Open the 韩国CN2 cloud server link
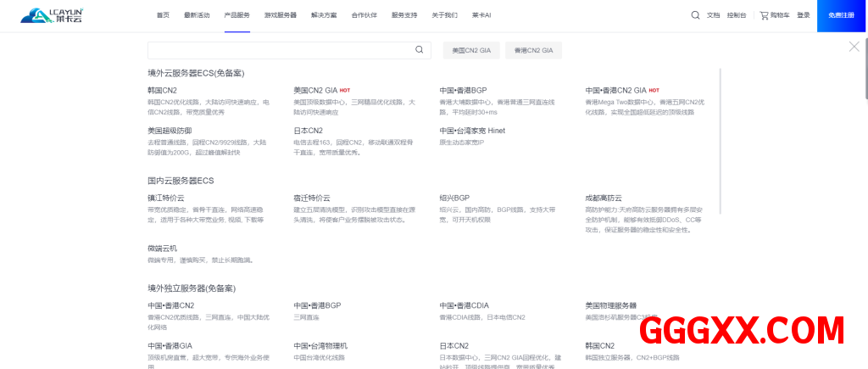 [x=163, y=90]
